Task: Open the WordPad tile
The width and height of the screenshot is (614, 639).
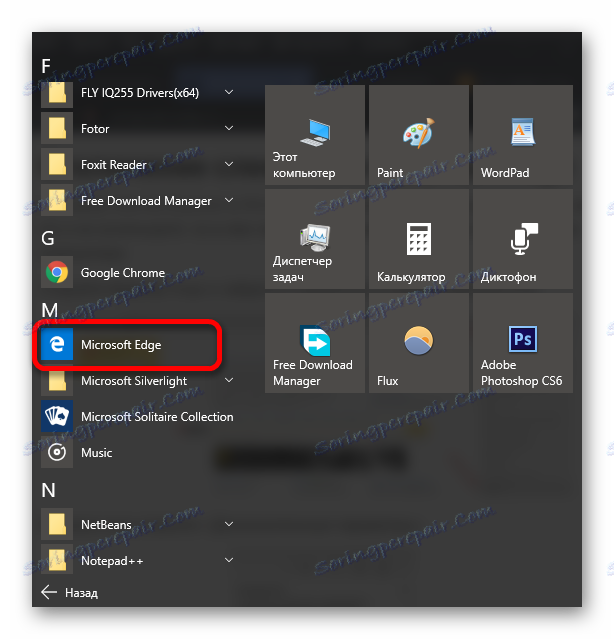Action: point(523,135)
